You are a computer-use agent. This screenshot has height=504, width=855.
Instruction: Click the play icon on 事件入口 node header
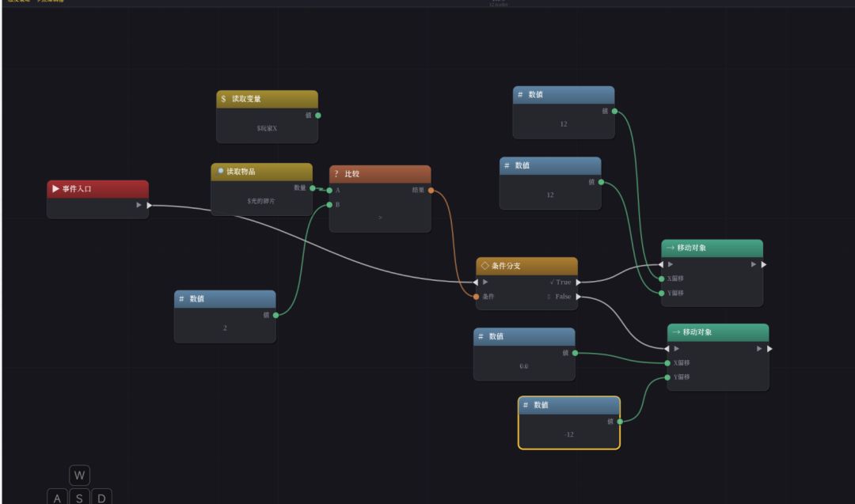[x=55, y=188]
